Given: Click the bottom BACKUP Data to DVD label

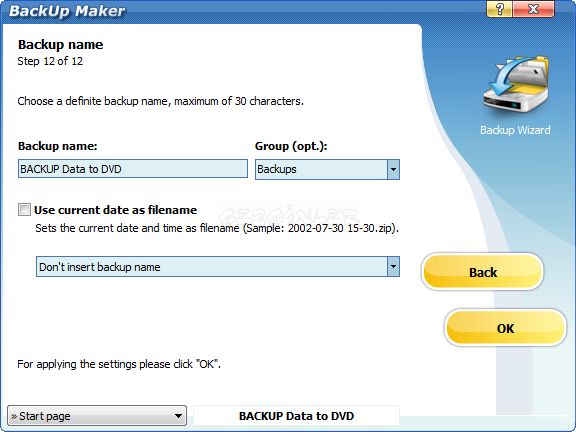Looking at the screenshot, I should pyautogui.click(x=296, y=416).
